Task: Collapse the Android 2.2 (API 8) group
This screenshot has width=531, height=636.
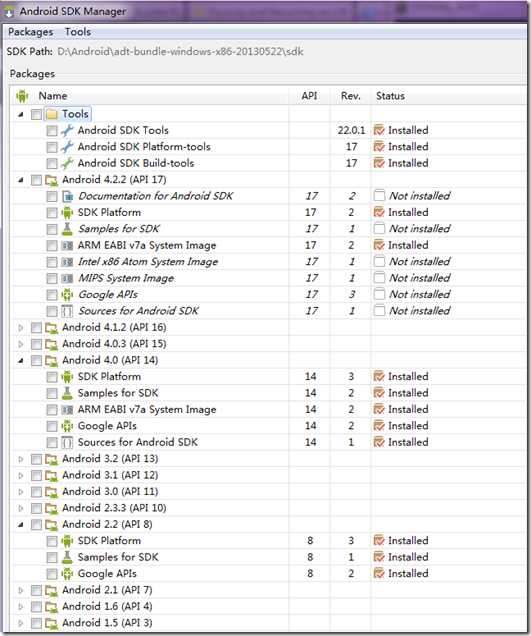Action: point(21,524)
